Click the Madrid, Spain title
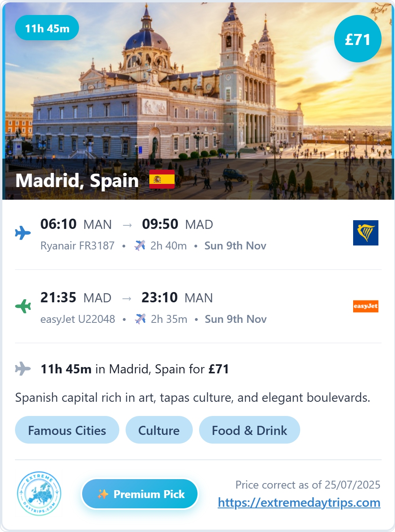Image resolution: width=395 pixels, height=532 pixels. pos(77,180)
